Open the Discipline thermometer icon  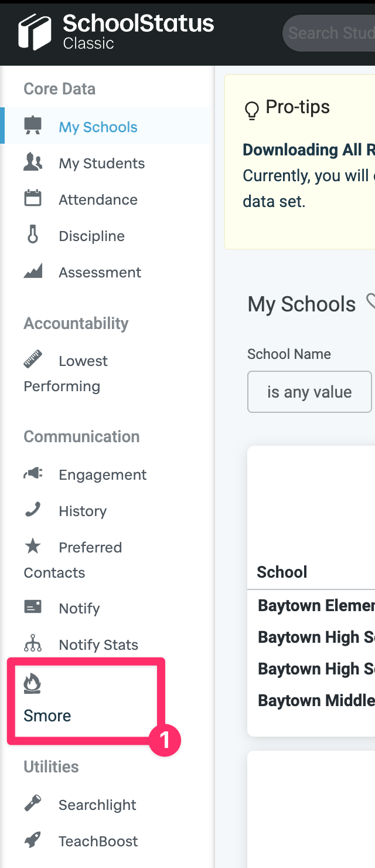33,235
